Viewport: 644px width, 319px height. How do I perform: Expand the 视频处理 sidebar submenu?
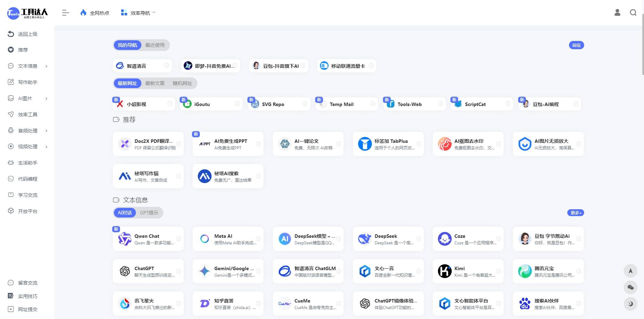tap(46, 147)
